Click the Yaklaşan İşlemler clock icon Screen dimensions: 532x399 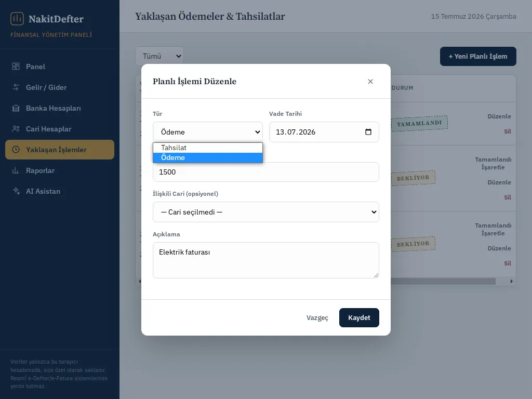16,150
